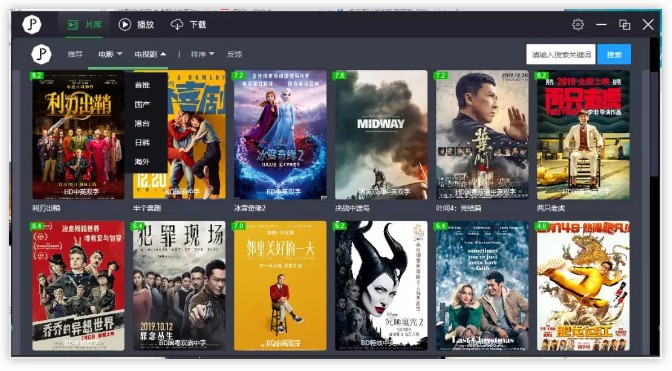Focus the search keyword input field
The image size is (672, 371).
click(x=561, y=54)
